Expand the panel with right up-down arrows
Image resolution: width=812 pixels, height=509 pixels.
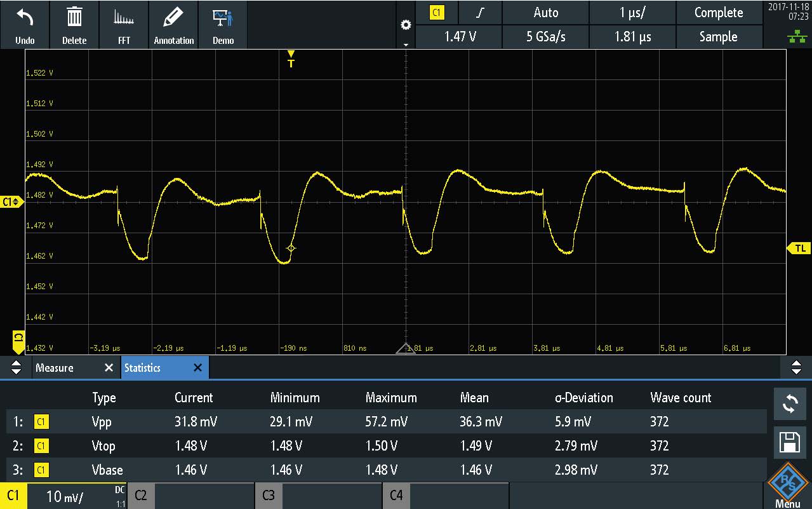point(796,368)
